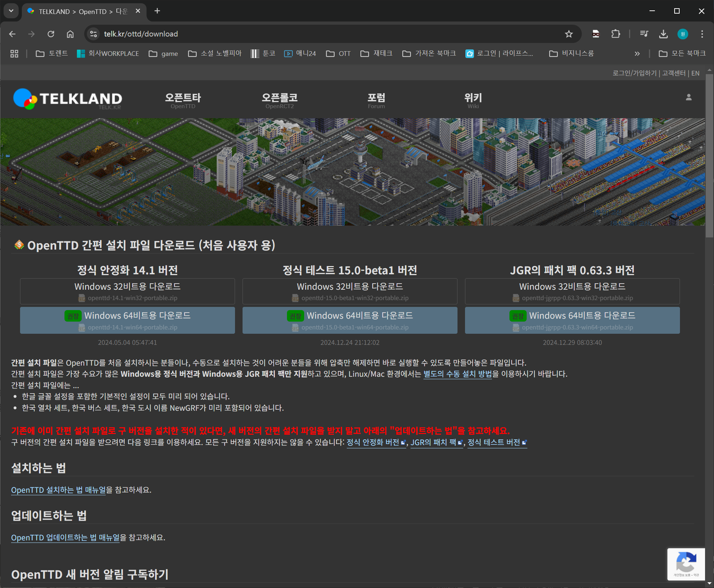Open the browser downloads icon

coord(663,34)
